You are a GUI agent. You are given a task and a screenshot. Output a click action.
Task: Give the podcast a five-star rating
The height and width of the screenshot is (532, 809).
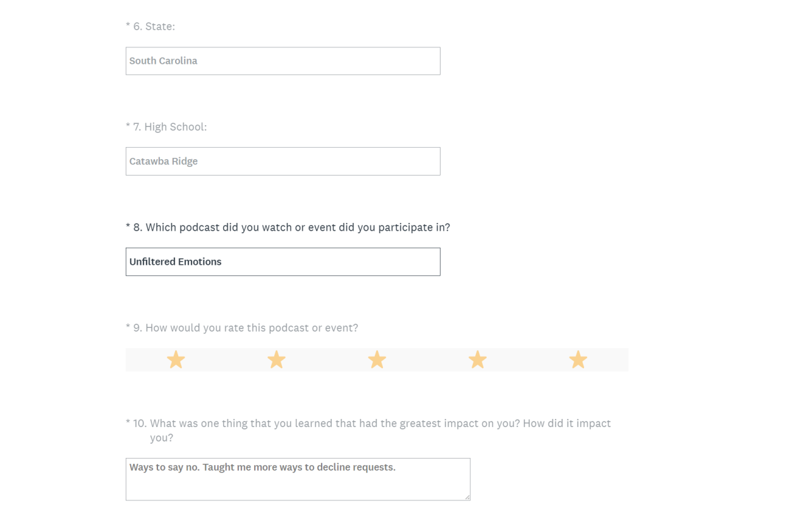click(578, 360)
